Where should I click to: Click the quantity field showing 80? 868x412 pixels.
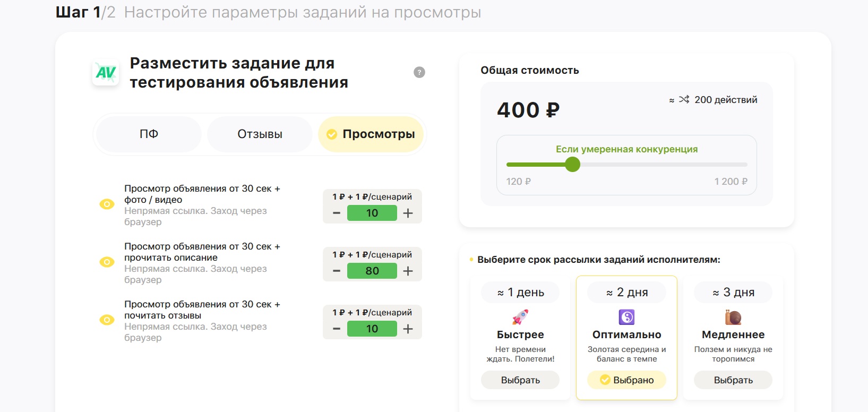(x=372, y=271)
